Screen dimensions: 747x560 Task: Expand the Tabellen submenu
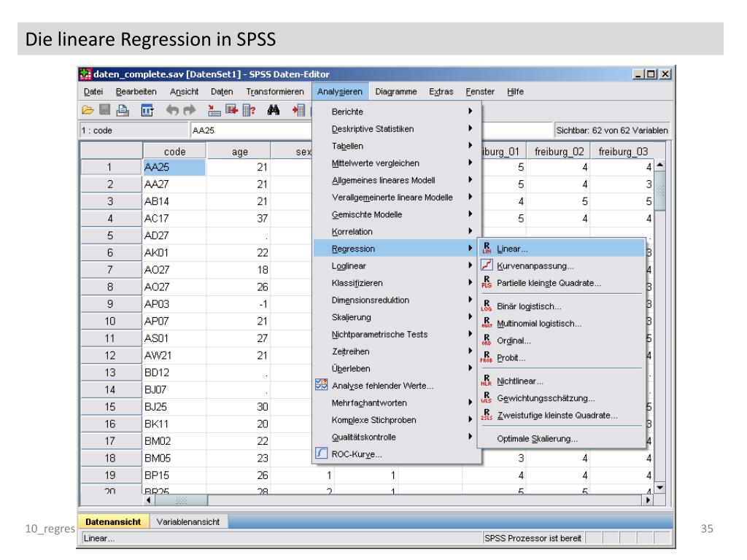(396, 146)
